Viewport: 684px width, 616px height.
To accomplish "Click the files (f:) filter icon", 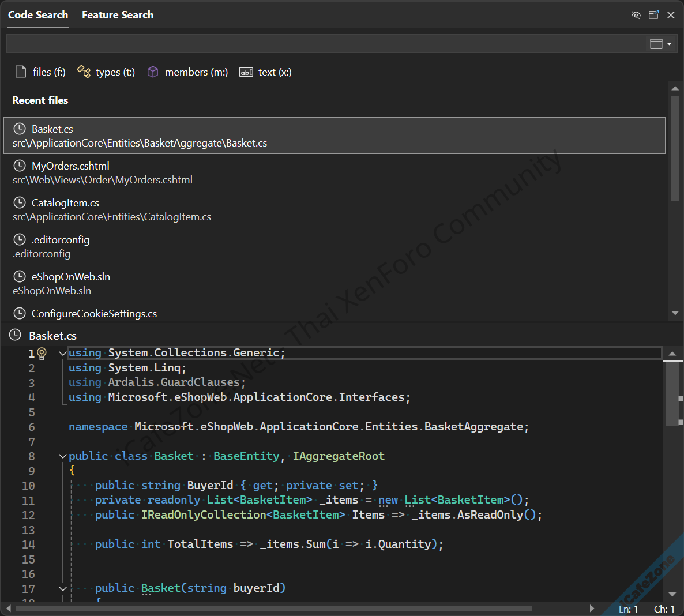I will pyautogui.click(x=21, y=72).
